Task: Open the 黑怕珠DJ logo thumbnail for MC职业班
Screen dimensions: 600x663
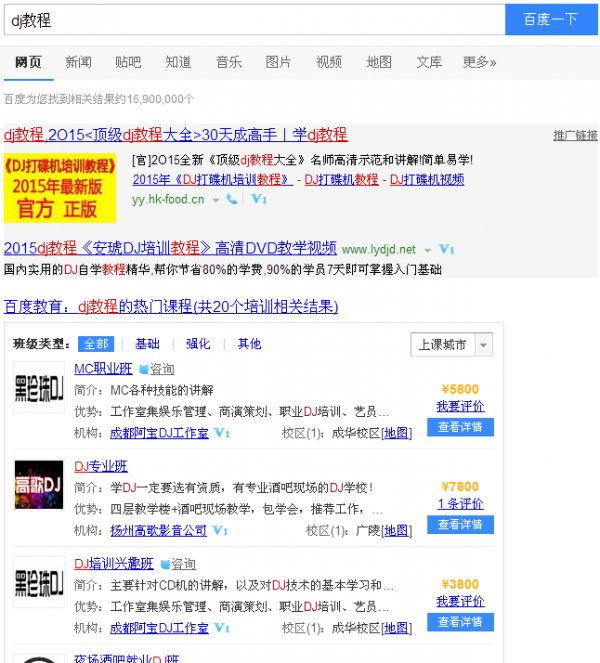Action: click(39, 387)
